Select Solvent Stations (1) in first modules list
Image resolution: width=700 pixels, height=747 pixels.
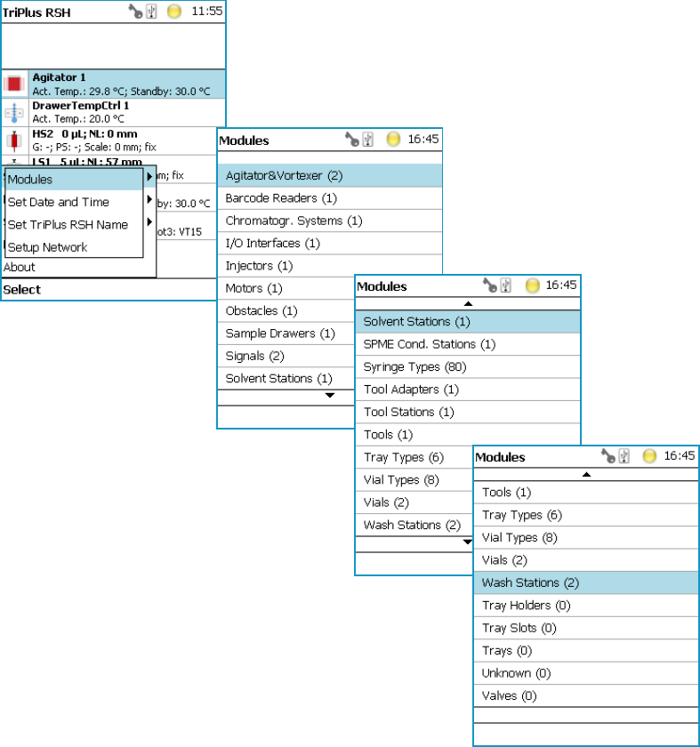286,379
